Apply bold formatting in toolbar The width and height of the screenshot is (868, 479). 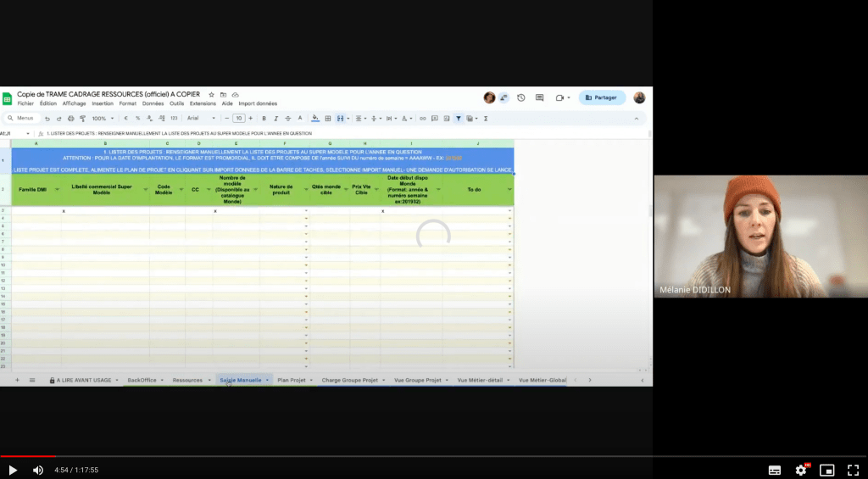pyautogui.click(x=264, y=119)
